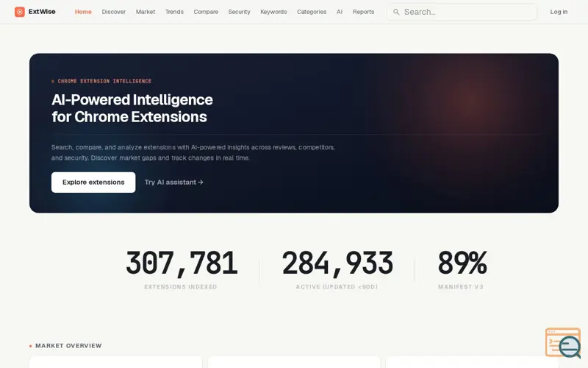The width and height of the screenshot is (588, 368).
Task: Go to Categories in the navbar
Action: pos(312,12)
